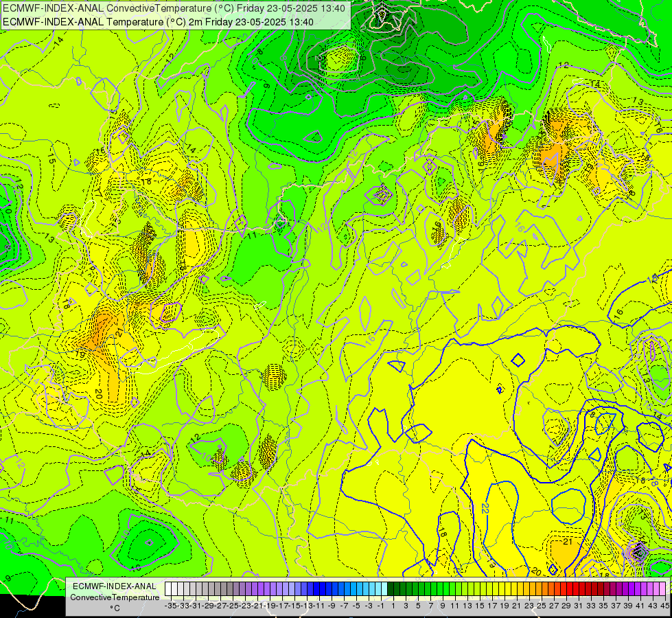672x618 pixels.
Task: Click the legend scale number '7'
Action: tap(430, 606)
